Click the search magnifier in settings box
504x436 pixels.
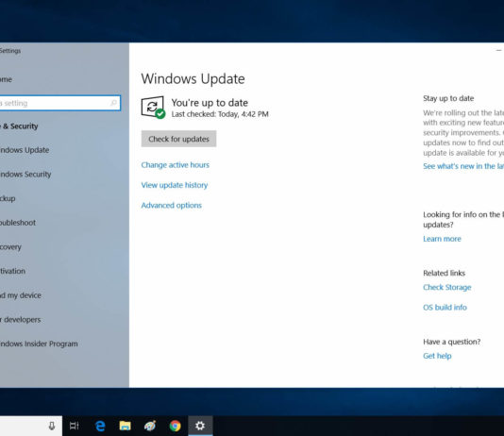coord(113,103)
